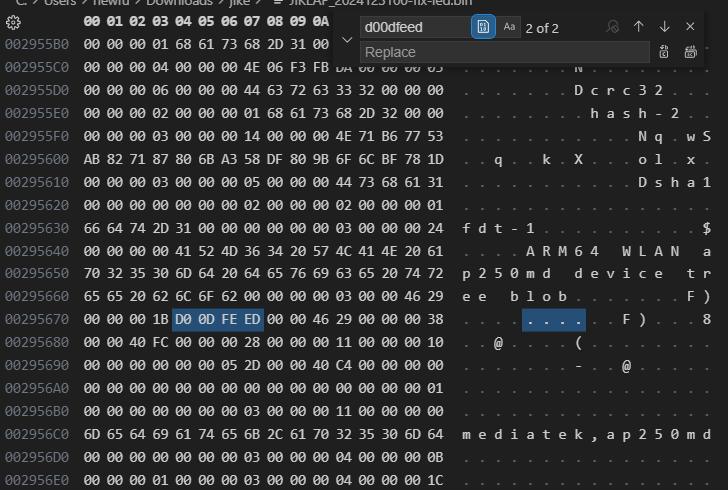The width and height of the screenshot is (728, 490).
Task: Click row address 00295670
Action: (37, 320)
